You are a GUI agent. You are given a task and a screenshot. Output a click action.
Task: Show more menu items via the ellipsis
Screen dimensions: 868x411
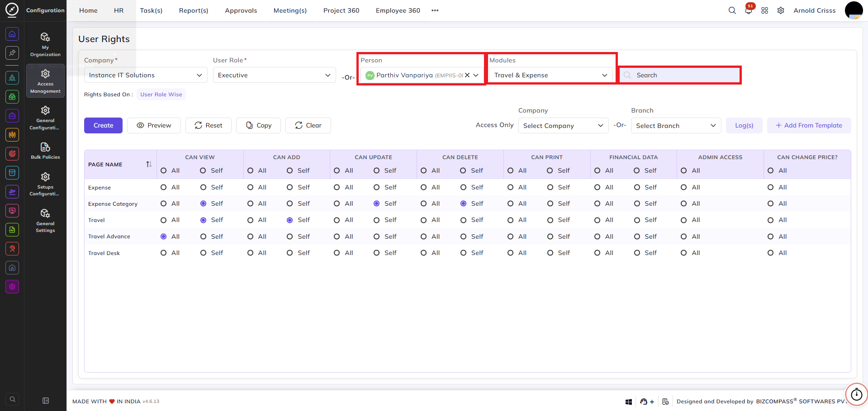tap(435, 10)
